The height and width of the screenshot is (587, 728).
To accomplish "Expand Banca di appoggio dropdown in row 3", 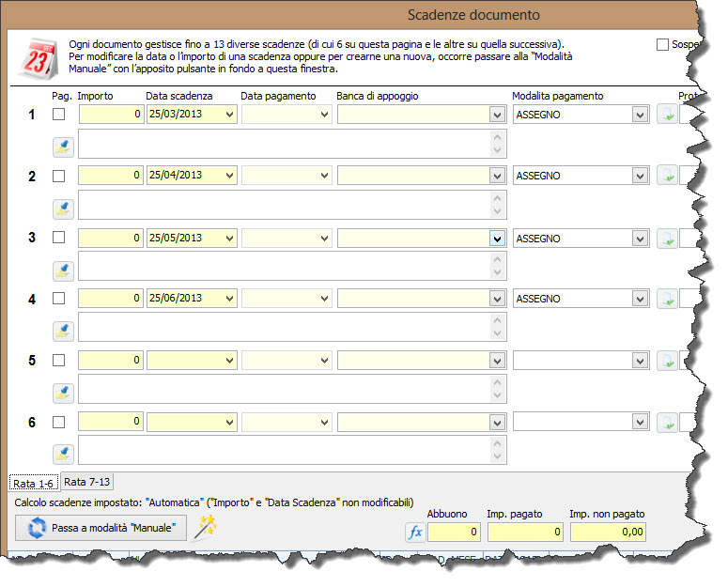I will click(x=497, y=239).
